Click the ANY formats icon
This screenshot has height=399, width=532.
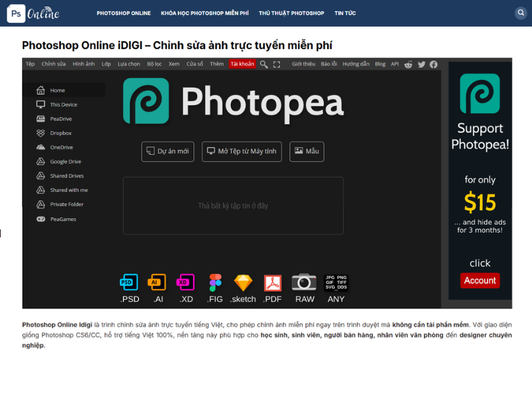point(336,283)
